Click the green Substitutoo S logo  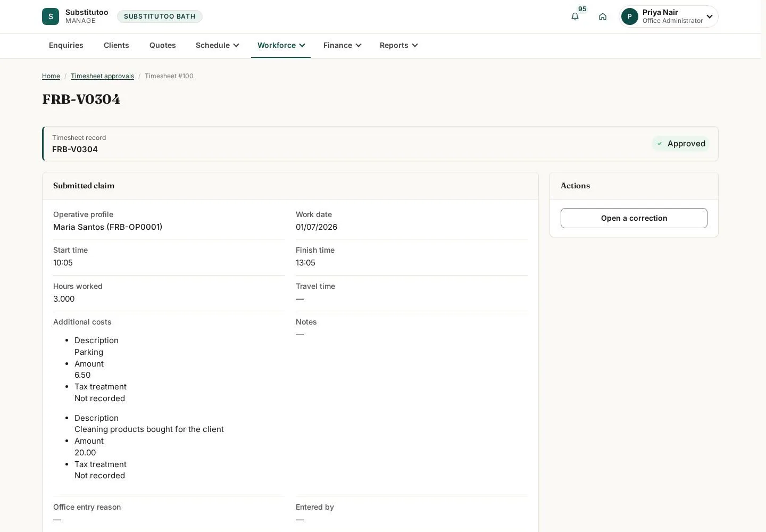click(x=51, y=16)
